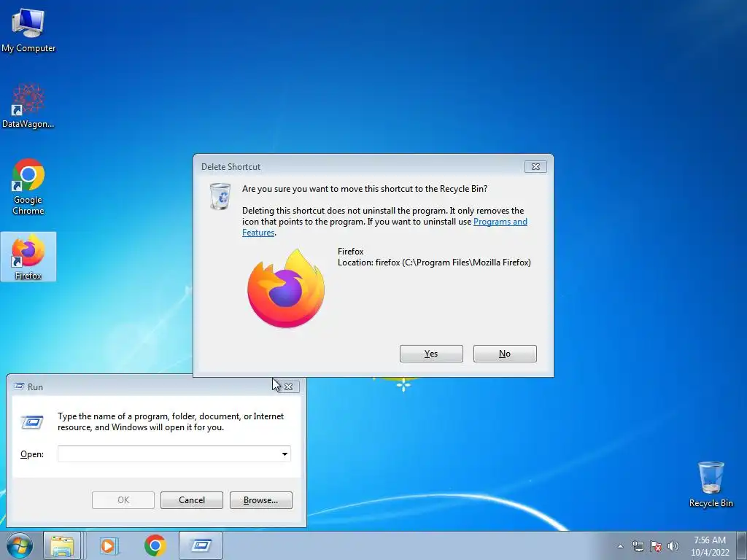Open the network status tray icon
Screen dimensions: 747x560
point(638,546)
